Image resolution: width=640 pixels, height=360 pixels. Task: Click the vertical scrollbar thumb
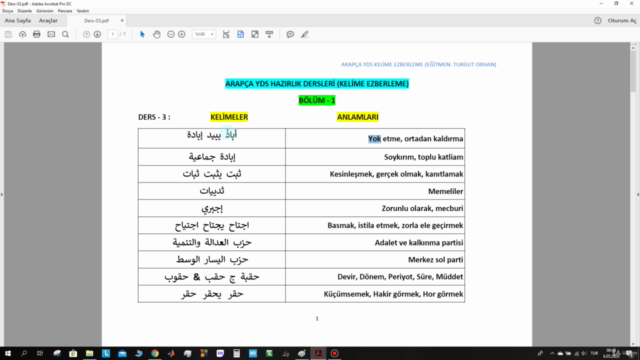click(633, 71)
